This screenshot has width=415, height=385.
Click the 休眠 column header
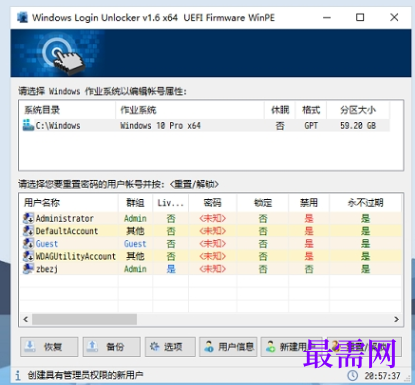280,110
